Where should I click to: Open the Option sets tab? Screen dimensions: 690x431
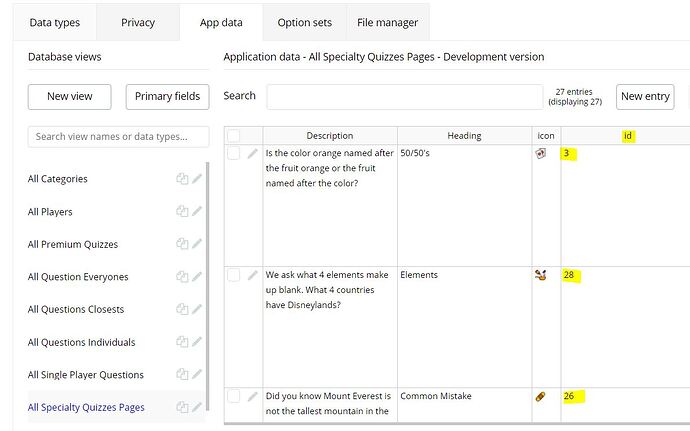tap(306, 22)
